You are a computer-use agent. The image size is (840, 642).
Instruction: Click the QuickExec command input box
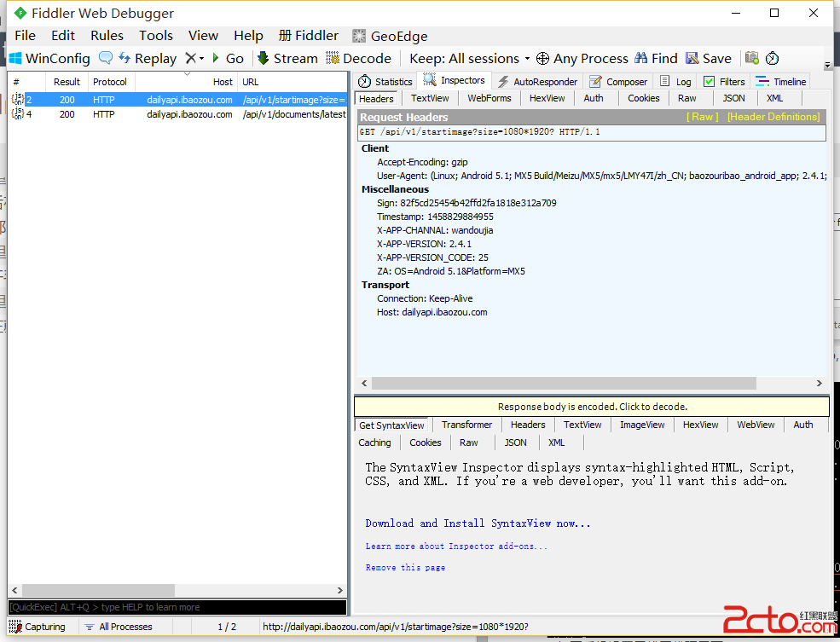coord(177,607)
